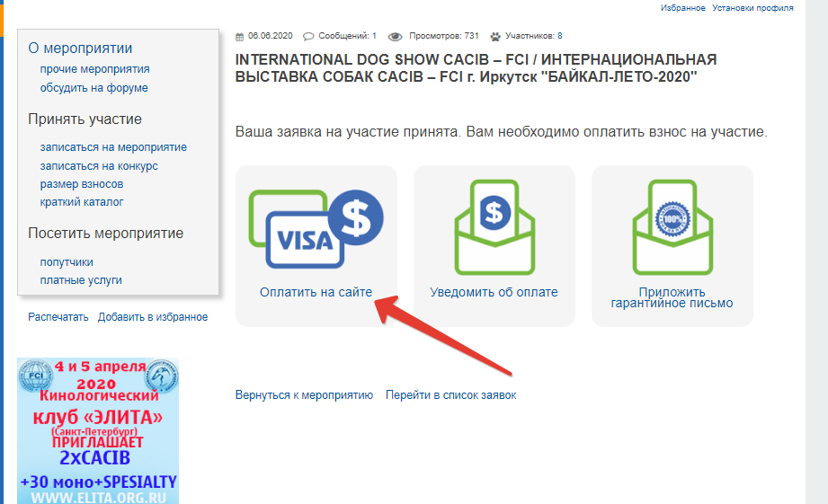Open 'Перейти в список заявок'
The width and height of the screenshot is (828, 504).
[x=450, y=394]
